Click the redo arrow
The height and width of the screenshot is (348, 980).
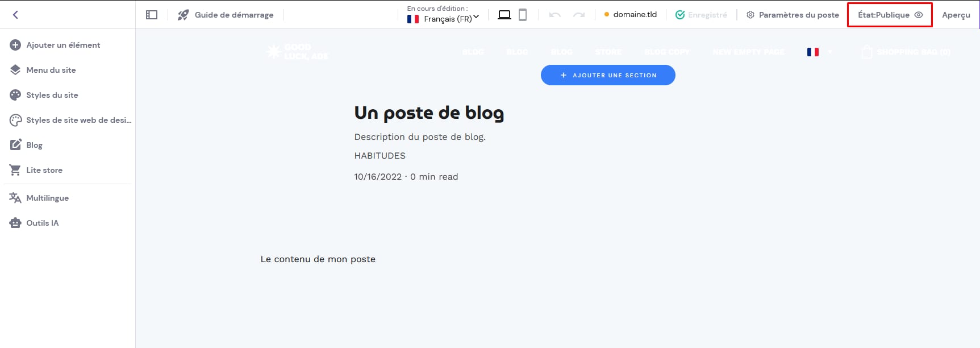[x=579, y=15]
